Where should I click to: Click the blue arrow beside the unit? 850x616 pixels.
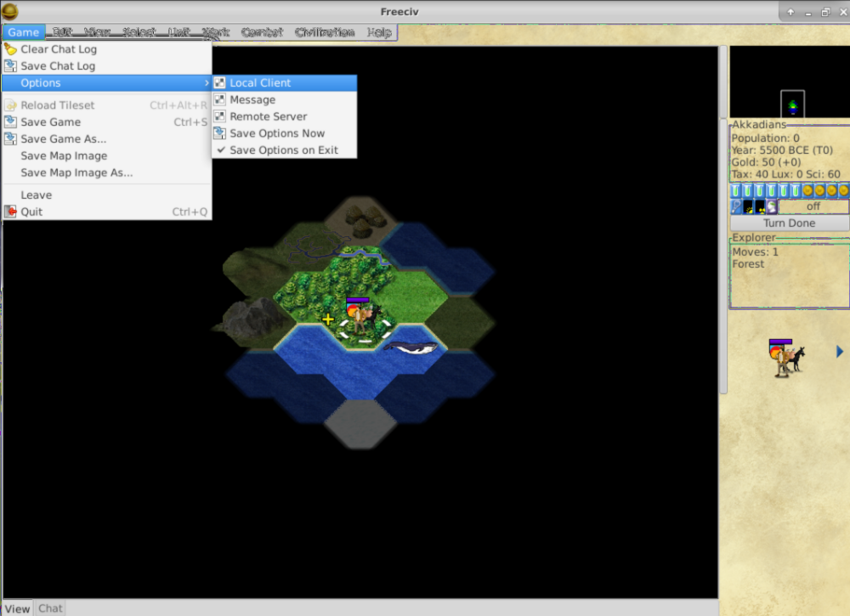(x=840, y=352)
